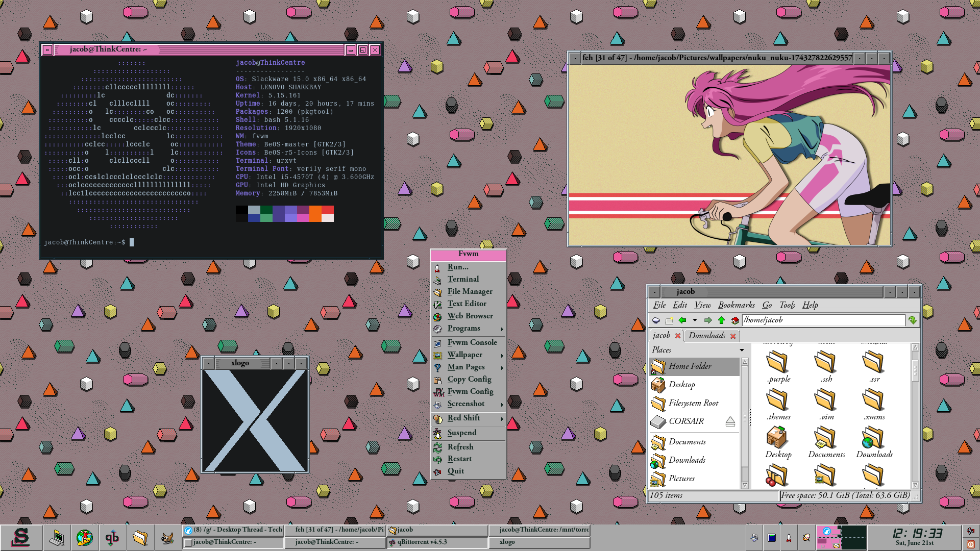Viewport: 980px width, 551px height.
Task: Open the Documents folder in icon view
Action: 826,442
